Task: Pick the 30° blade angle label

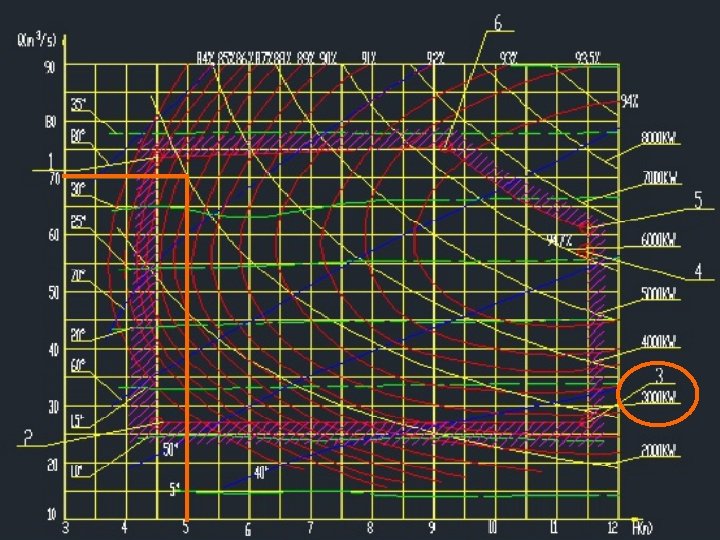Action: tap(79, 189)
